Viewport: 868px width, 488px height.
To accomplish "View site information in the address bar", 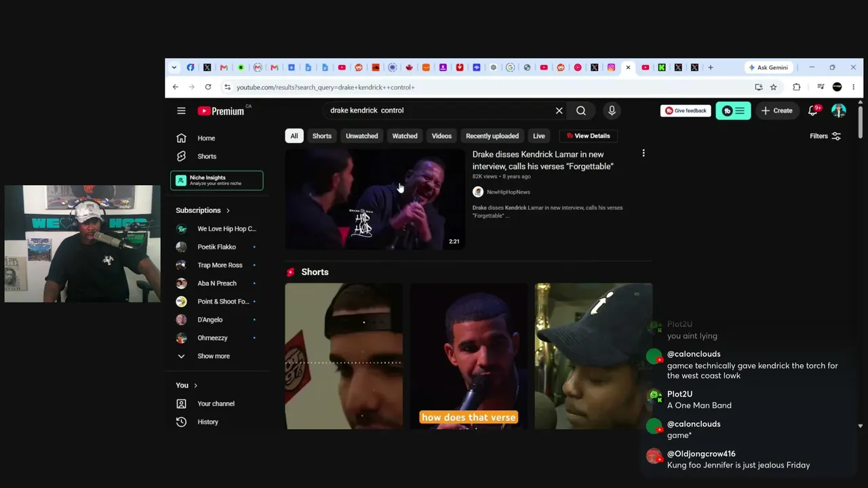I will coord(227,87).
